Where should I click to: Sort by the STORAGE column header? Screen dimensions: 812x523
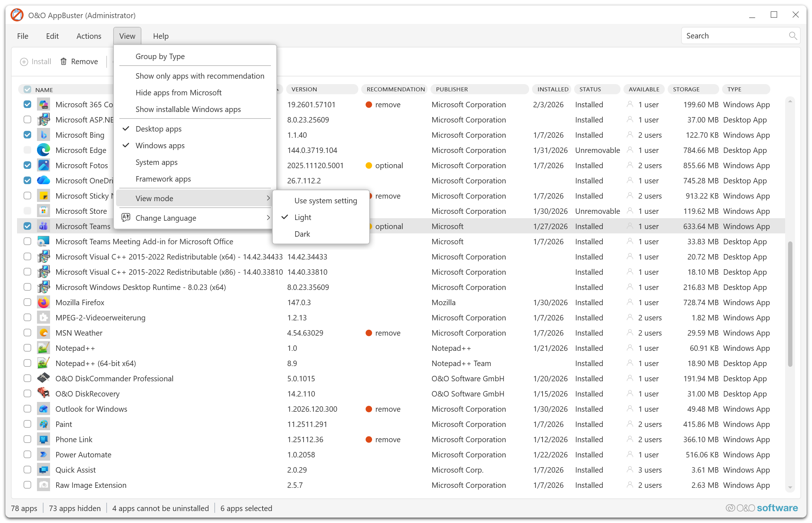coord(686,90)
